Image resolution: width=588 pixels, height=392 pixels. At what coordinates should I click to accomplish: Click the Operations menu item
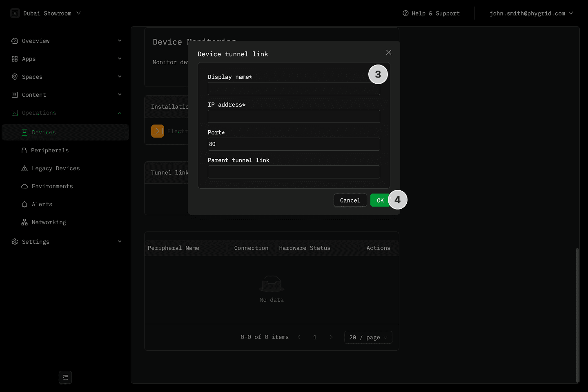tap(65, 113)
